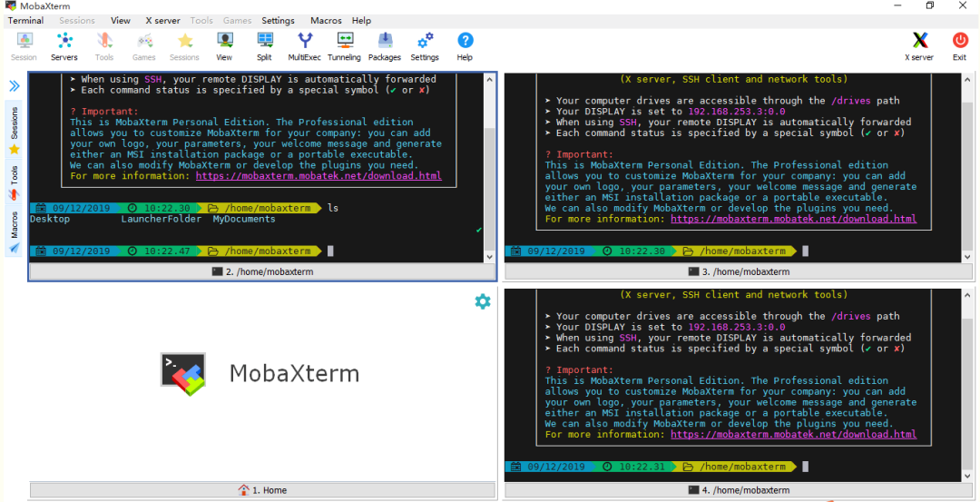The image size is (980, 502).
Task: Click the MobaXterm title bar app icon
Action: tap(11, 5)
